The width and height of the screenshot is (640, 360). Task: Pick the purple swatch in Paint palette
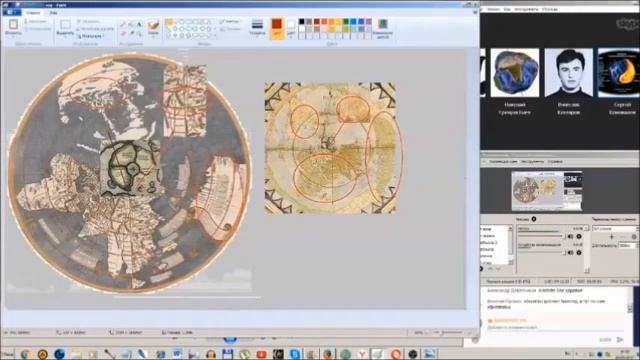click(x=369, y=22)
